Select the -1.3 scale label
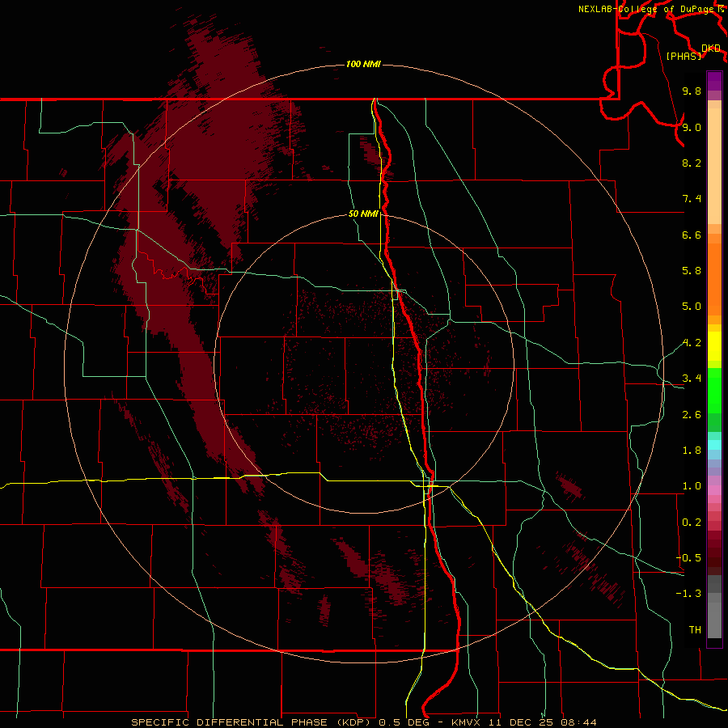The width and height of the screenshot is (728, 728). tap(688, 594)
